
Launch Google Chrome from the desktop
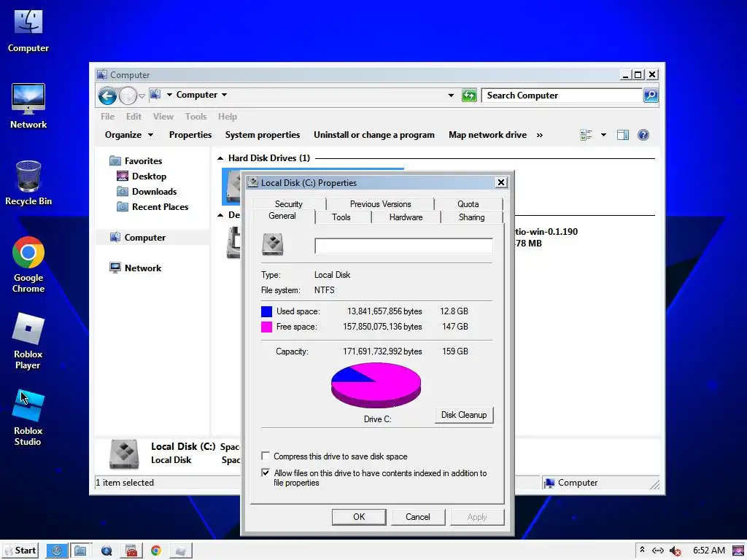pyautogui.click(x=28, y=265)
